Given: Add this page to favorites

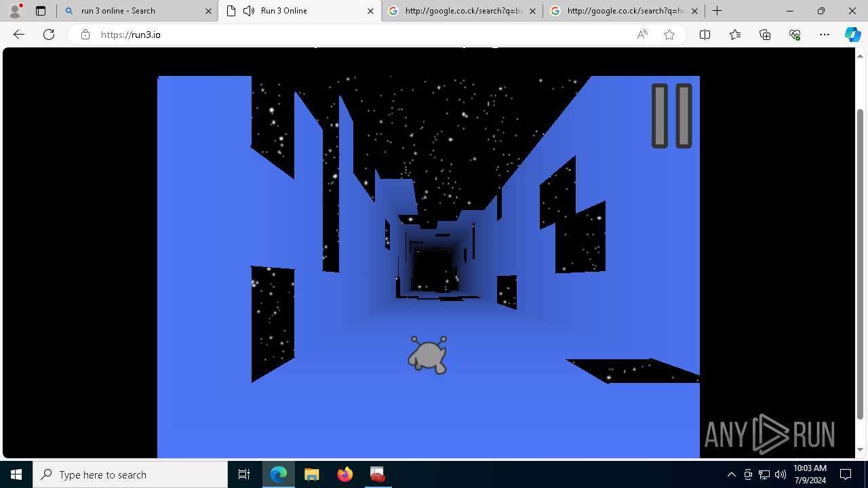Looking at the screenshot, I should click(x=669, y=35).
